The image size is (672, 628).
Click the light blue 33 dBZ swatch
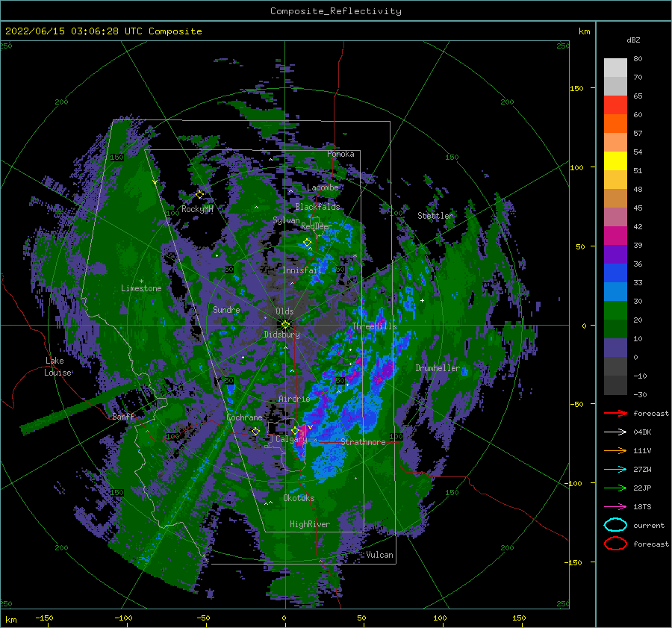pos(615,291)
